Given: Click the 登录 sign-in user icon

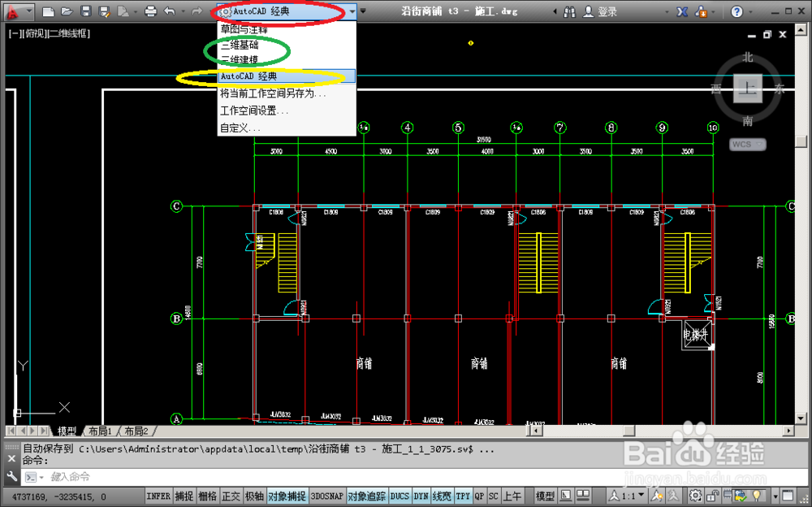Looking at the screenshot, I should coord(588,11).
